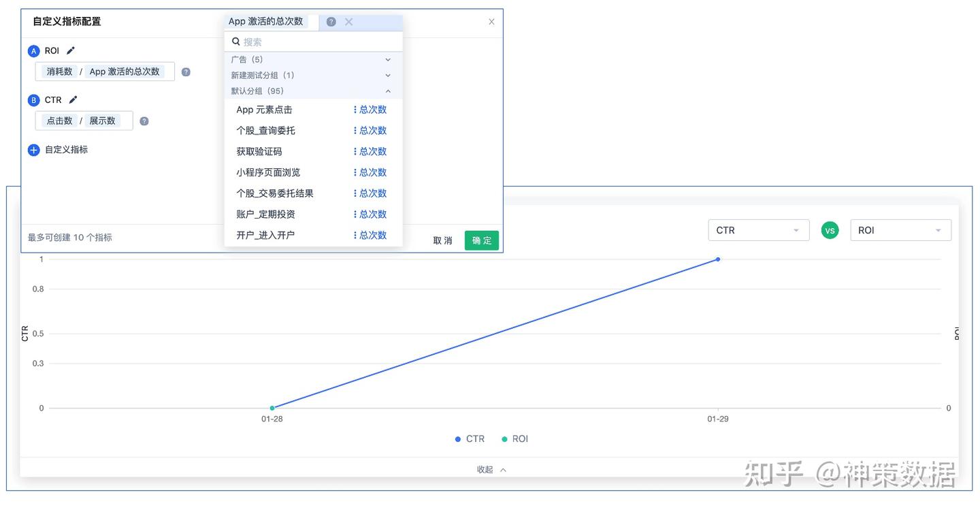Click the magnifier icon in the search box
980x514 pixels.
235,42
